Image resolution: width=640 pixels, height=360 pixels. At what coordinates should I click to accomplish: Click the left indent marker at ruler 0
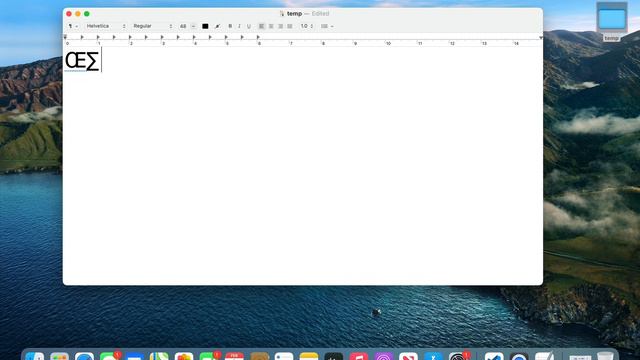pyautogui.click(x=65, y=37)
